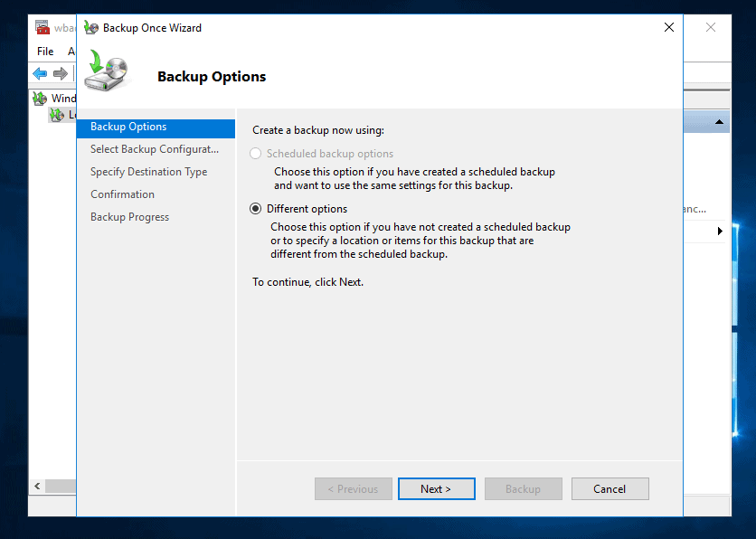Close the Backup Once Wizard dialog
Viewport: 756px width, 539px height.
[x=669, y=28]
